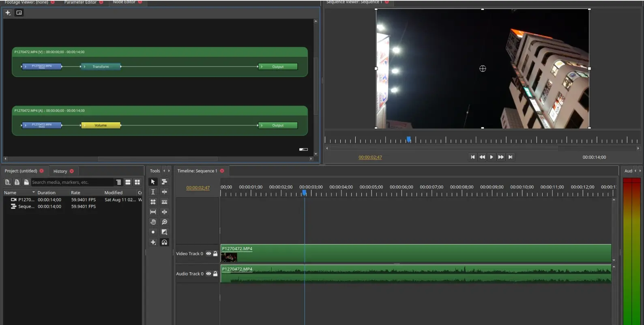Click the timeline timecode 00:00:02;47
The width and height of the screenshot is (644, 325).
click(x=198, y=188)
